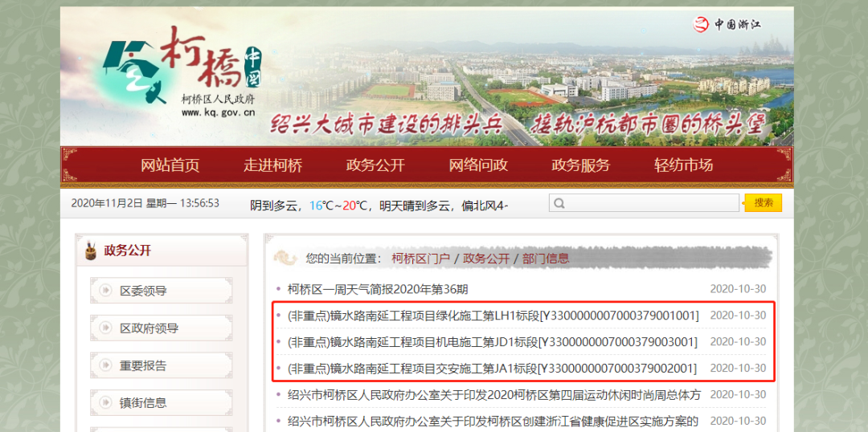Click the date text 2020年11月2日 星期一

(124, 203)
